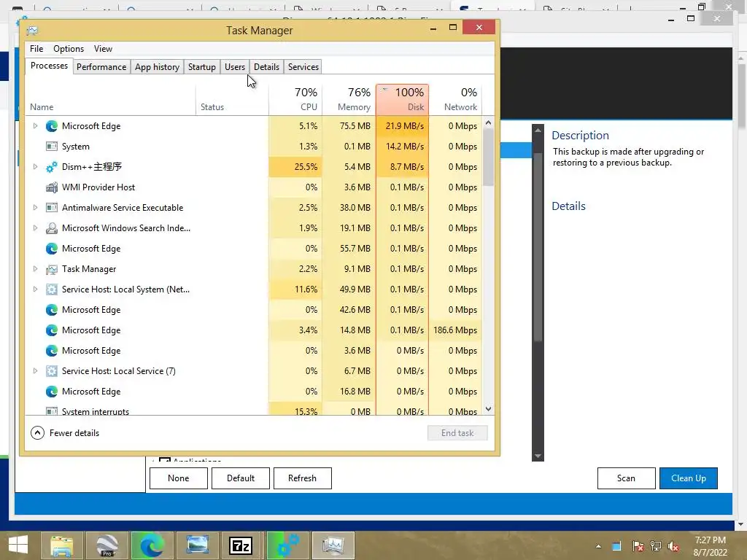Click the disabled End task button
Screen dimensions: 747x560
(457, 433)
